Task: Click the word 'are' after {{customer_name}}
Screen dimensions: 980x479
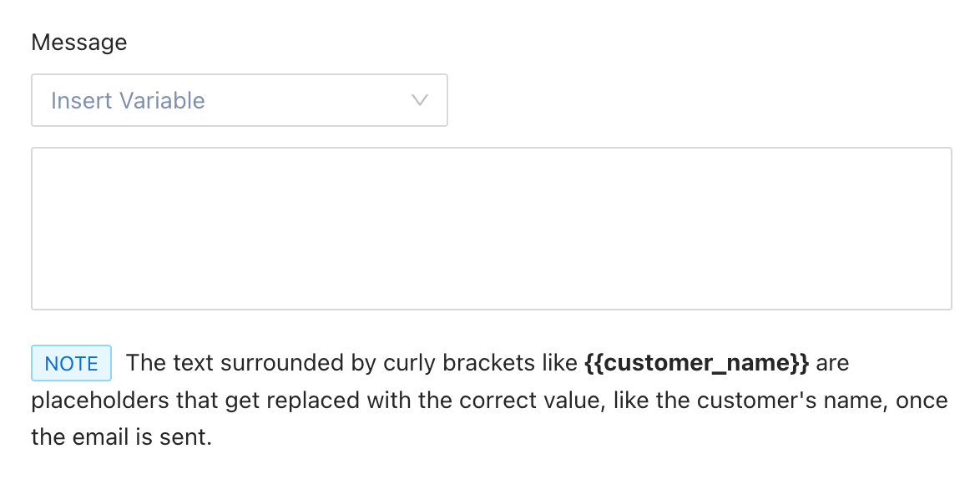Action: click(832, 364)
